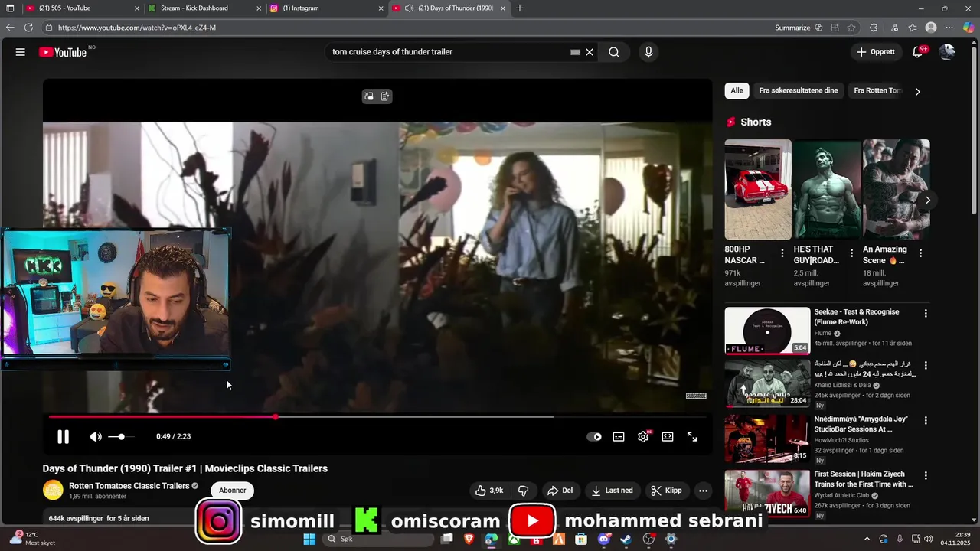Mute the Days of Thunder tab audio
This screenshot has width=980, height=551.
click(x=409, y=8)
